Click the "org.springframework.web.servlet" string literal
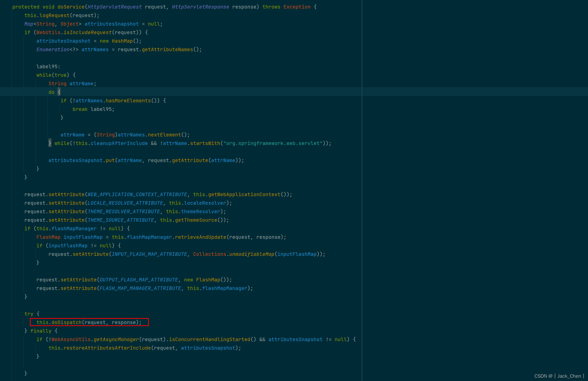This screenshot has width=588, height=381. pyautogui.click(x=273, y=143)
